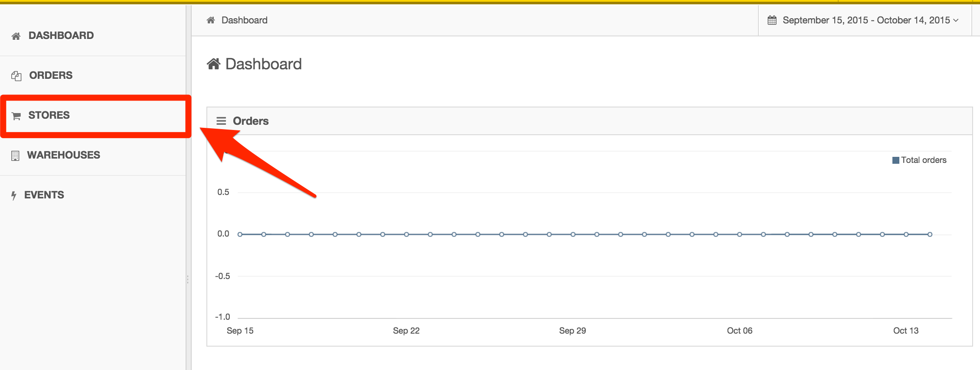Click the Oct 13 axis label
The width and height of the screenshot is (980, 370).
coord(906,331)
